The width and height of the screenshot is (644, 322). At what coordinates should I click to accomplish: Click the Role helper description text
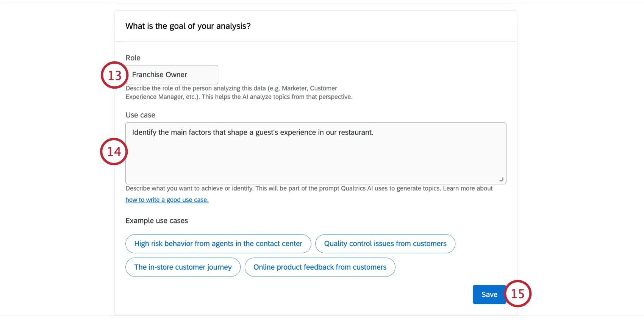[x=239, y=92]
